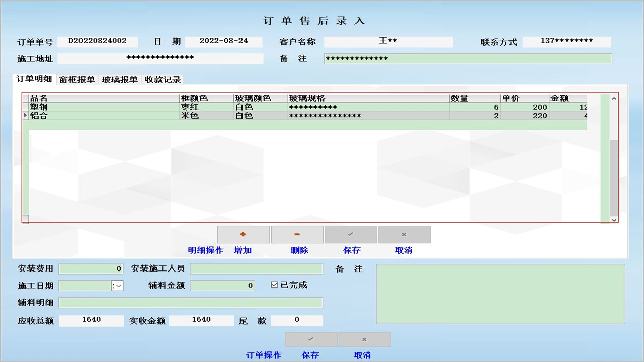Click the checkmark icon above 保存 in 订单操作
The image size is (644, 362).
[x=311, y=339]
